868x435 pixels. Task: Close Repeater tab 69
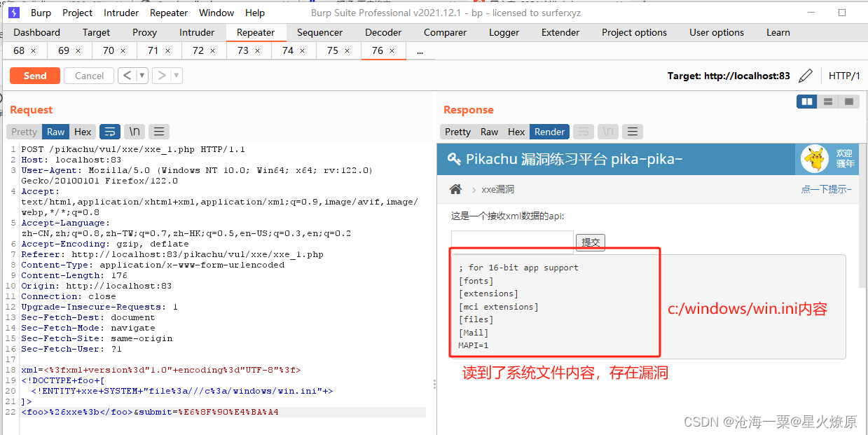point(78,50)
